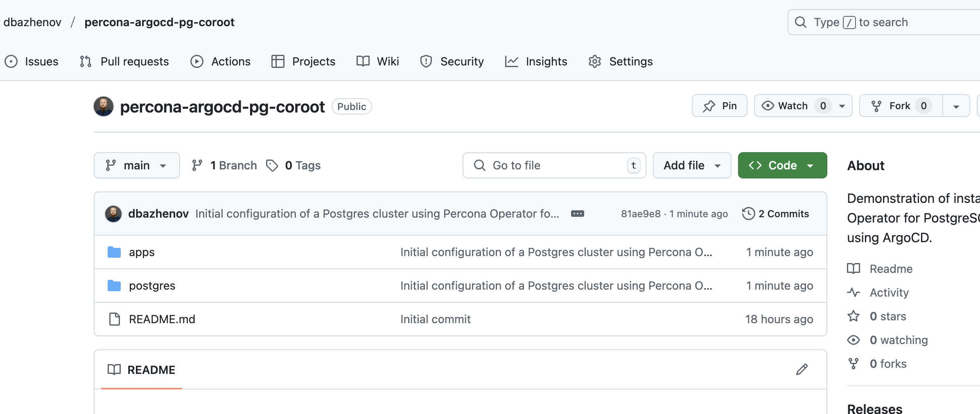Click the dbazhenov owner breadcrumb link

click(32, 22)
